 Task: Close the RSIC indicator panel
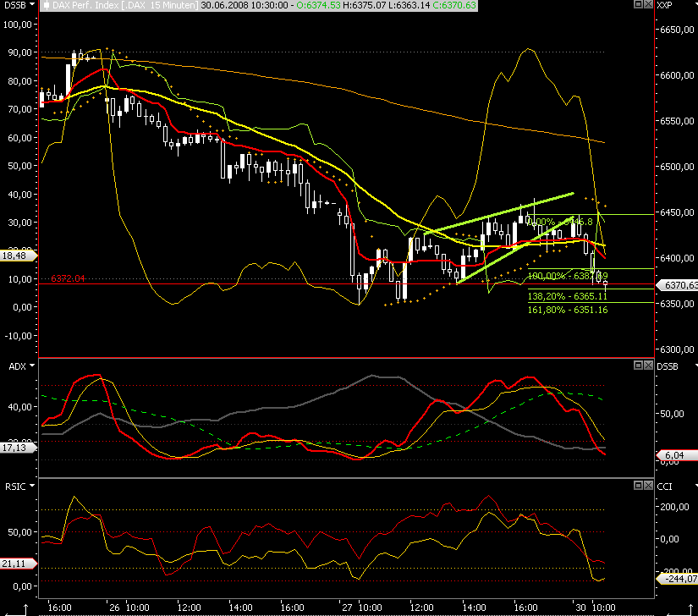648,485
